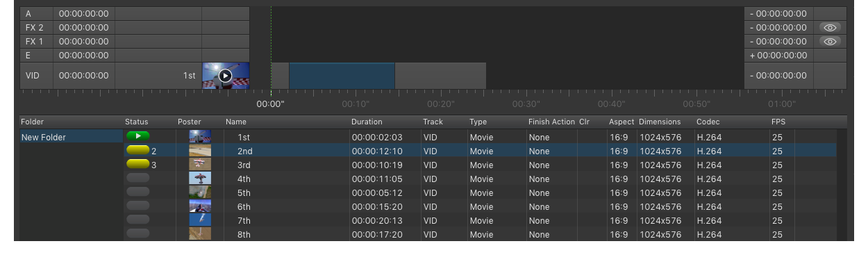Screen dimensions: 868x255
Task: Click the grey clip block after blue clip
Action: (440, 76)
